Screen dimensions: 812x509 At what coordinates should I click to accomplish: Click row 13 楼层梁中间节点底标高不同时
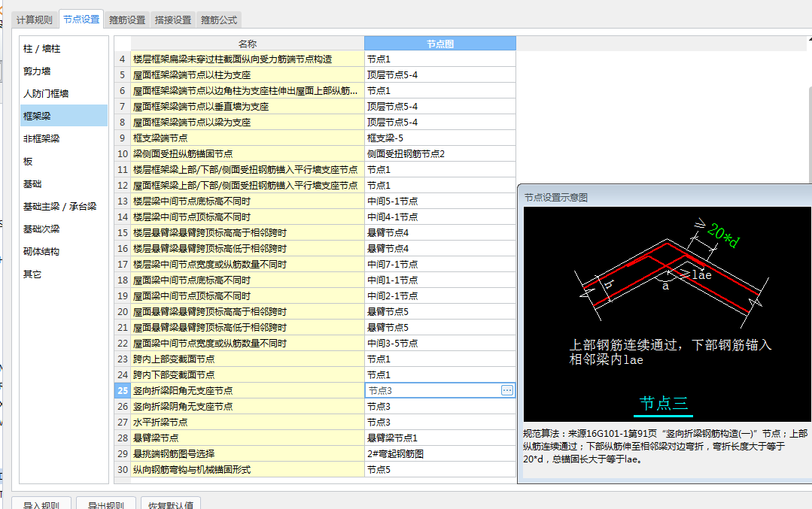pos(248,201)
